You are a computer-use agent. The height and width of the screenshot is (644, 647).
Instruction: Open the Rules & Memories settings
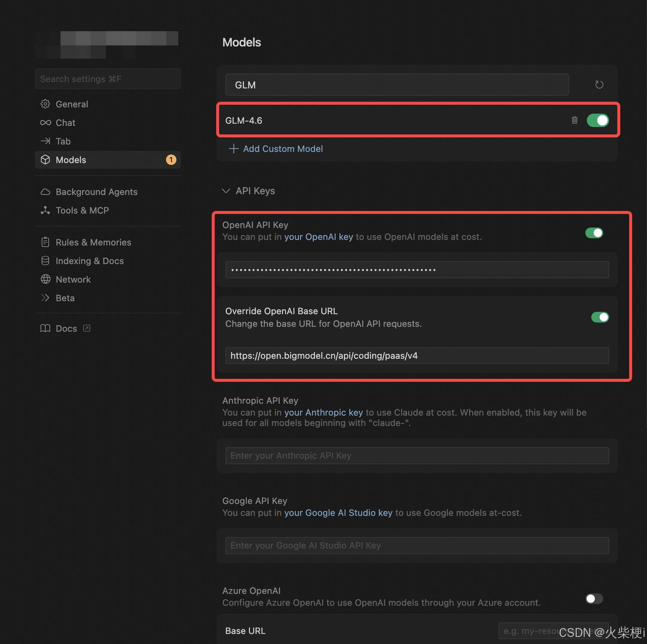point(93,242)
